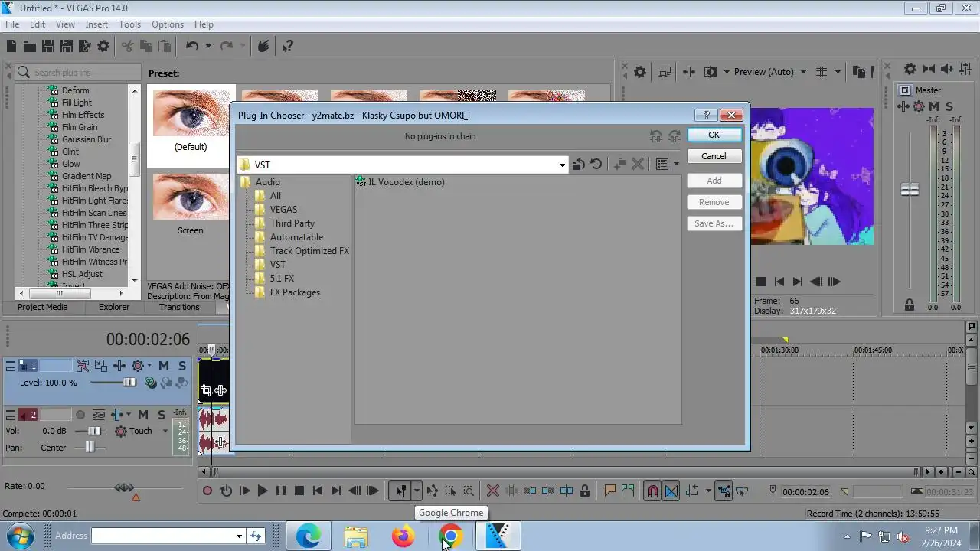Toggle Loop Playback button
The height and width of the screenshot is (551, 980).
click(x=226, y=491)
